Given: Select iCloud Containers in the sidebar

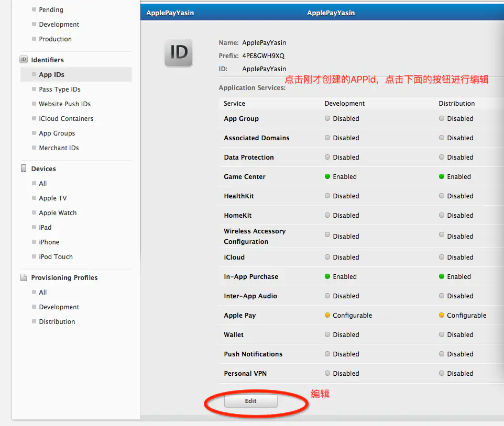Looking at the screenshot, I should coord(65,118).
